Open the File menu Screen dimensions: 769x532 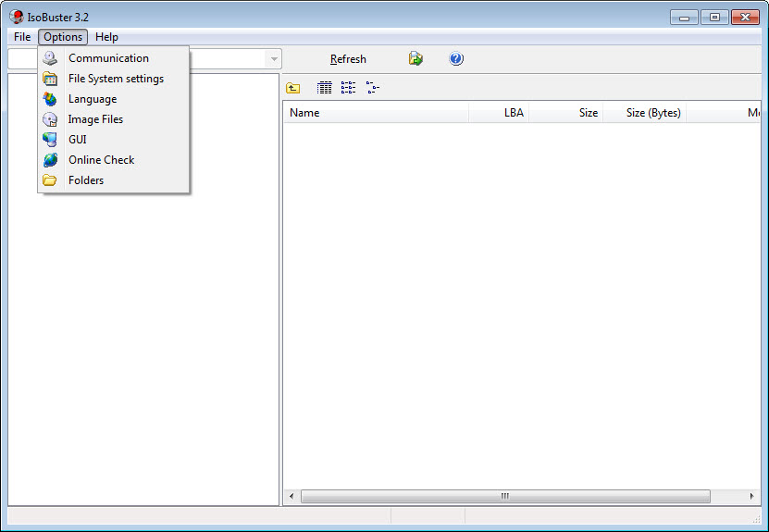(x=22, y=37)
